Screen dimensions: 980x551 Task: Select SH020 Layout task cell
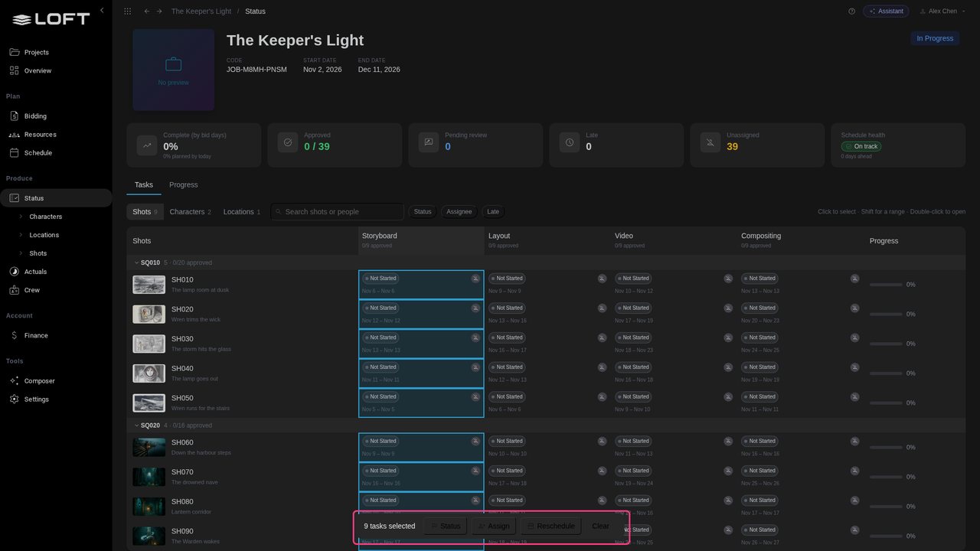pos(547,315)
